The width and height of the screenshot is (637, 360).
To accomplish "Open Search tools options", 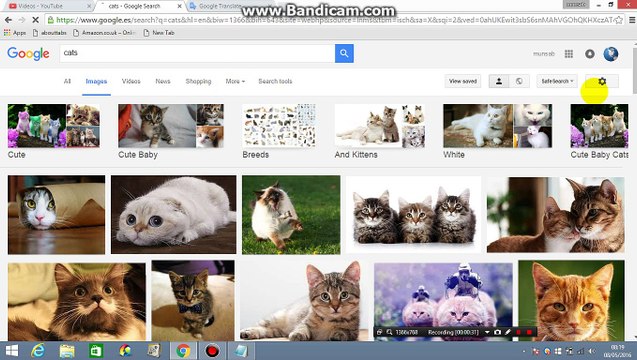I will click(x=275, y=81).
